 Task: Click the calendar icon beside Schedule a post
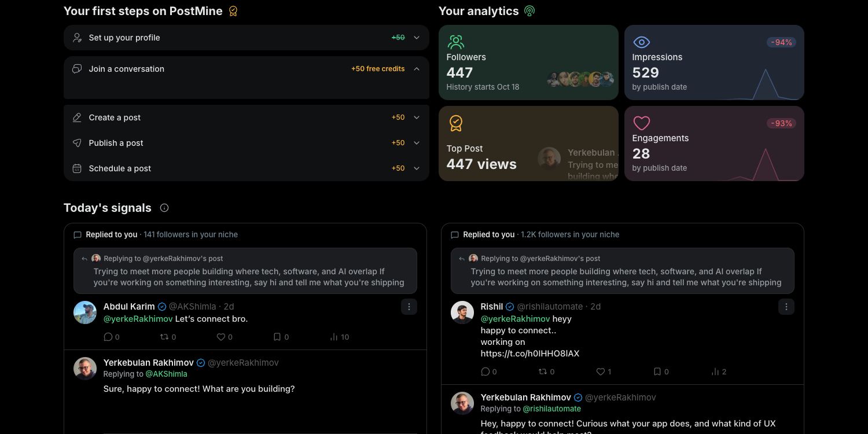coord(77,168)
